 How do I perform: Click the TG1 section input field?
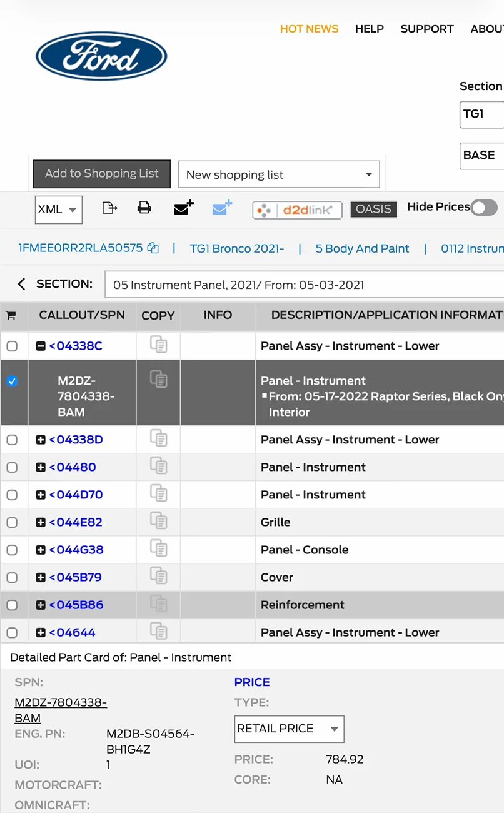tap(481, 114)
